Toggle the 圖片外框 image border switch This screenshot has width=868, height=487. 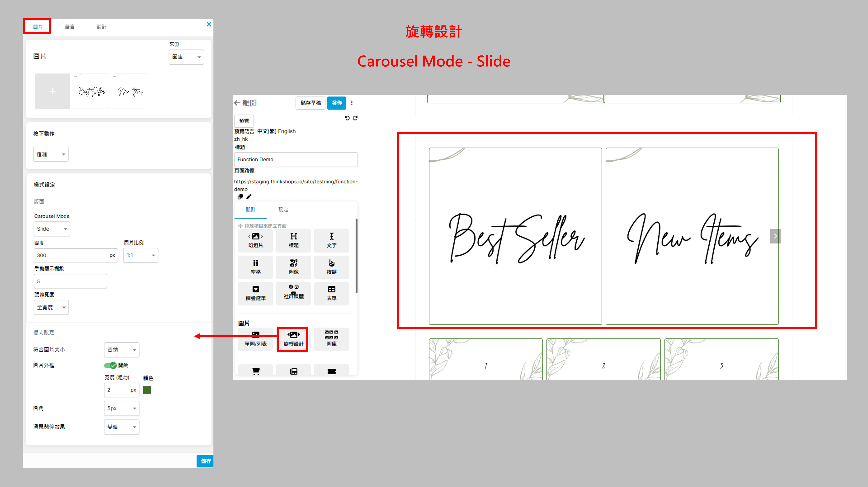(x=110, y=365)
